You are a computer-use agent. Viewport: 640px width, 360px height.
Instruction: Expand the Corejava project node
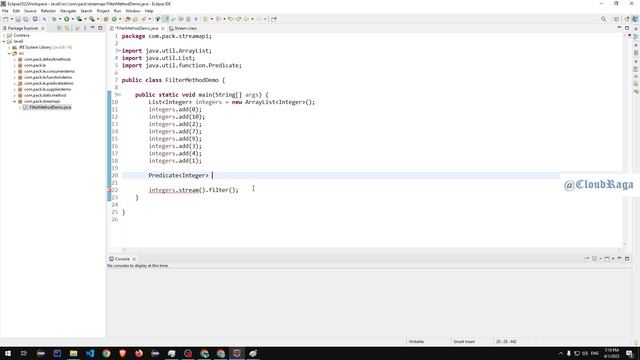coord(4,36)
